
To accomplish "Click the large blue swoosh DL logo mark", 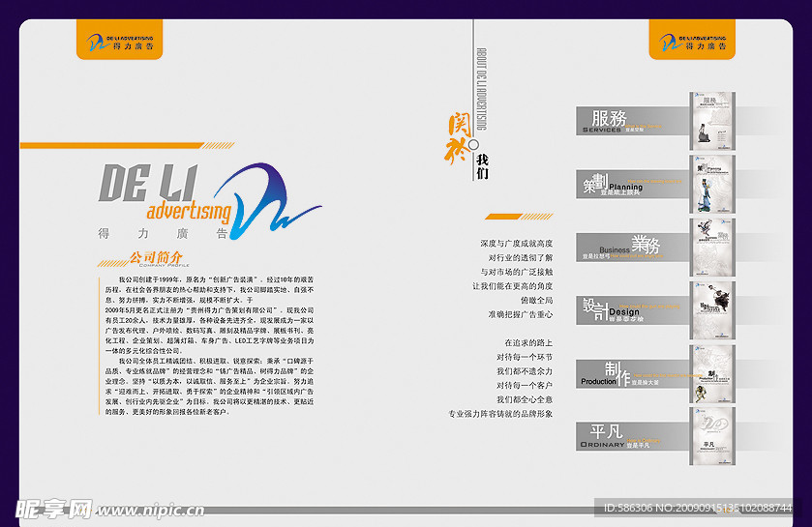I will point(267,201).
